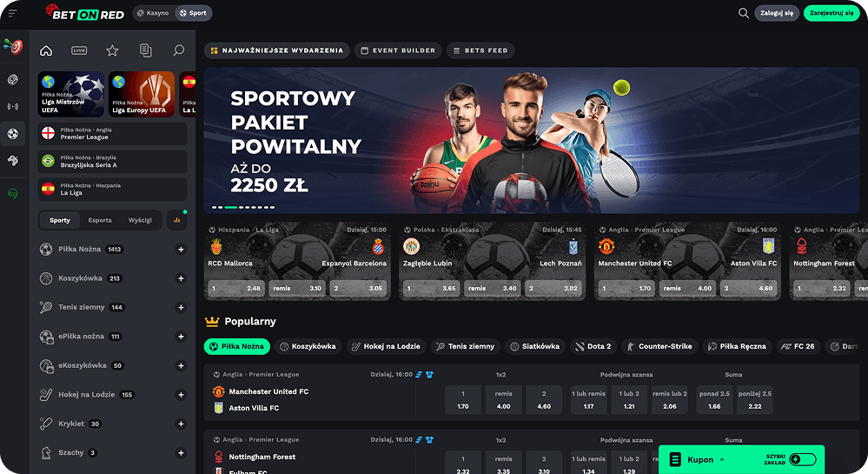Open favorites star icon in sidebar
This screenshot has height=474, width=868.
point(112,50)
